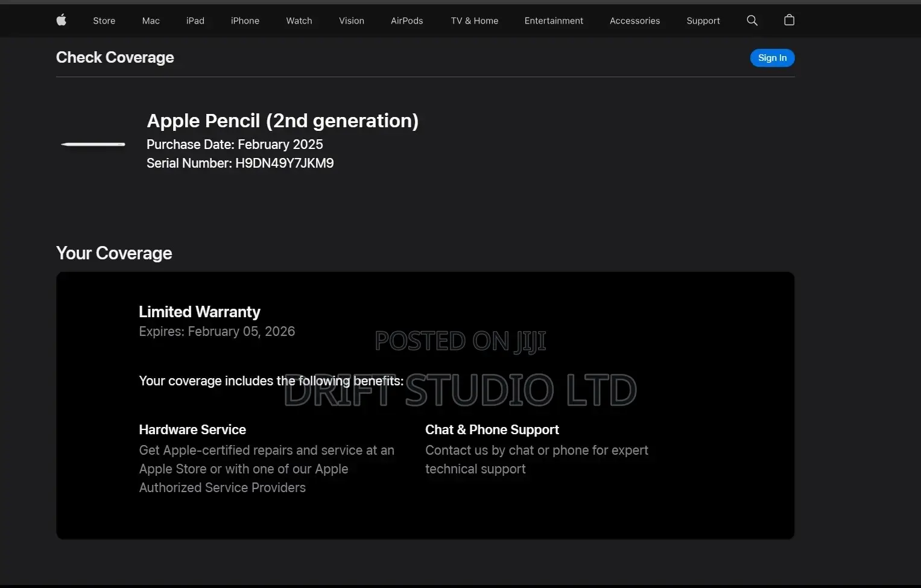
Task: Open the Mac menu
Action: point(151,21)
